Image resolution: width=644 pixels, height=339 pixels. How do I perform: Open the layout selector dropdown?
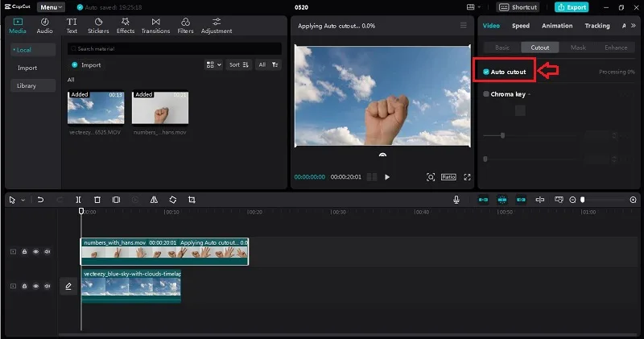coord(473,7)
